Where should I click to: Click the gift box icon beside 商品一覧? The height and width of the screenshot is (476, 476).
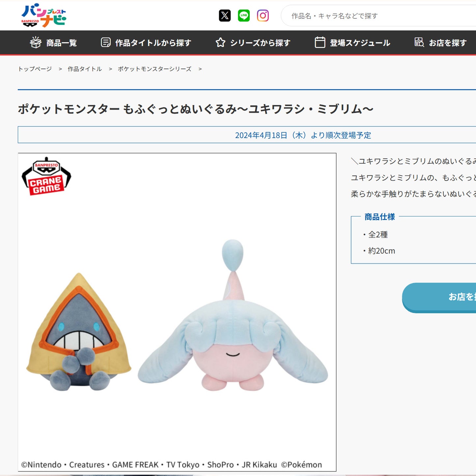[x=36, y=42]
